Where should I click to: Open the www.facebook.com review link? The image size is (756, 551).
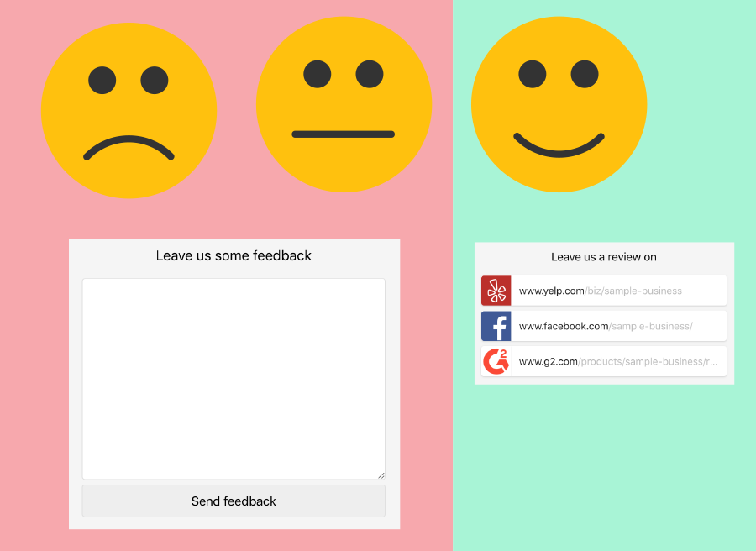click(617, 326)
